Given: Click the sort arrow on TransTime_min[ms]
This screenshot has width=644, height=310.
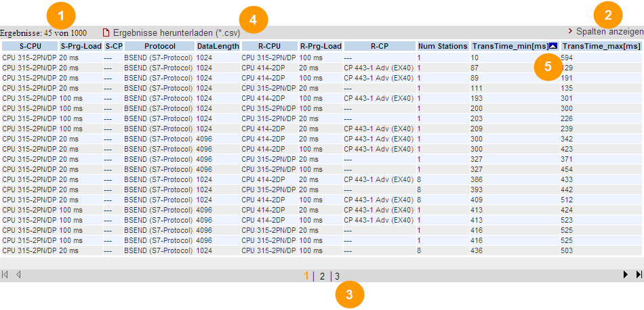Looking at the screenshot, I should click(x=552, y=46).
